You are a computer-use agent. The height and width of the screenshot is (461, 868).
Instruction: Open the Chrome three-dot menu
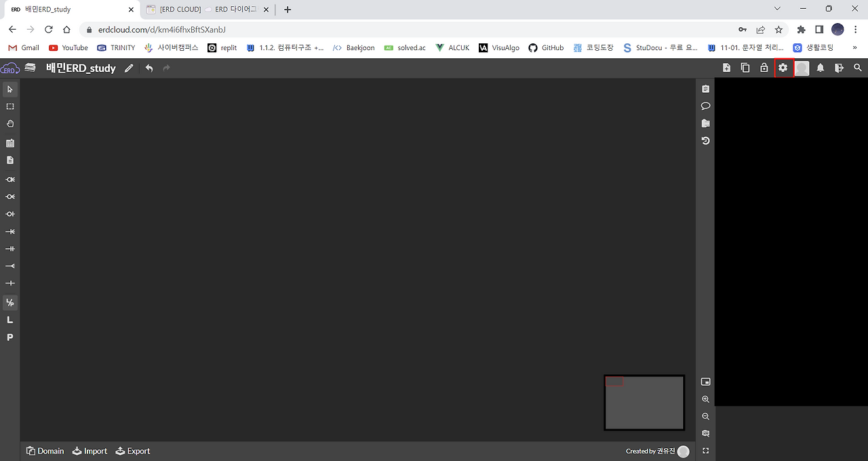(856, 30)
